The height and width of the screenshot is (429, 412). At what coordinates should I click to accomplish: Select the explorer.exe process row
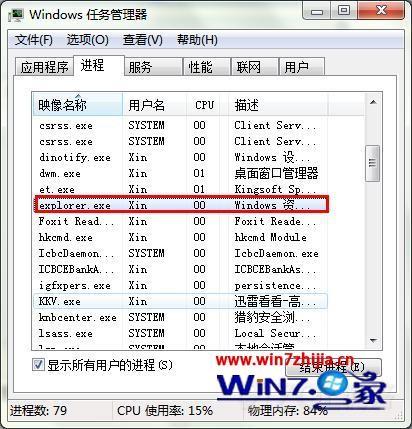coord(181,205)
